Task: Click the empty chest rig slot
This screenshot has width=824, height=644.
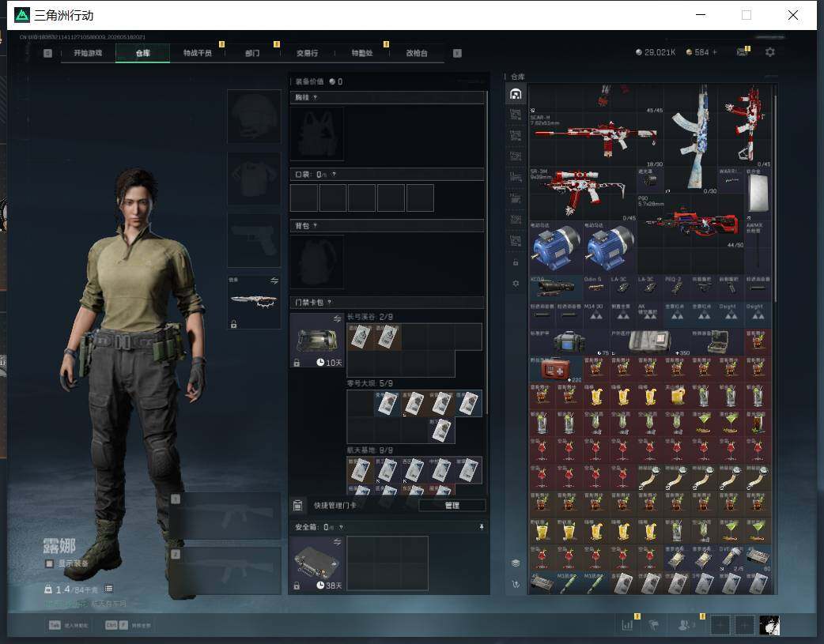Action: [x=317, y=134]
